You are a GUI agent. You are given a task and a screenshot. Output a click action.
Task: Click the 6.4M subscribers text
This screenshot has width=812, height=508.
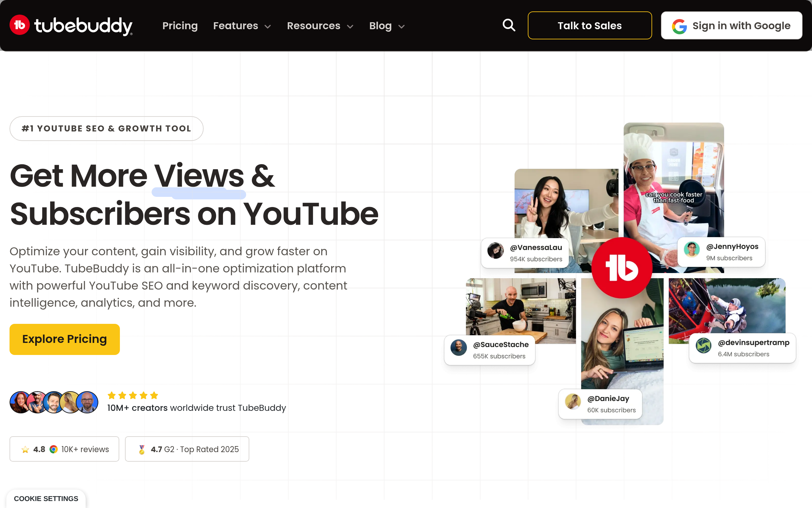(x=743, y=354)
